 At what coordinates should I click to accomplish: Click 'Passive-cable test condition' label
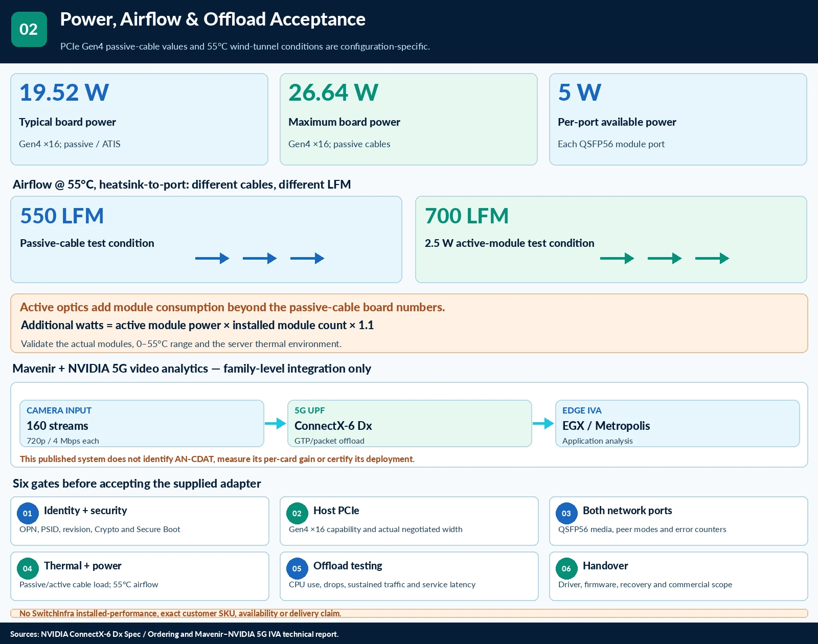click(87, 243)
